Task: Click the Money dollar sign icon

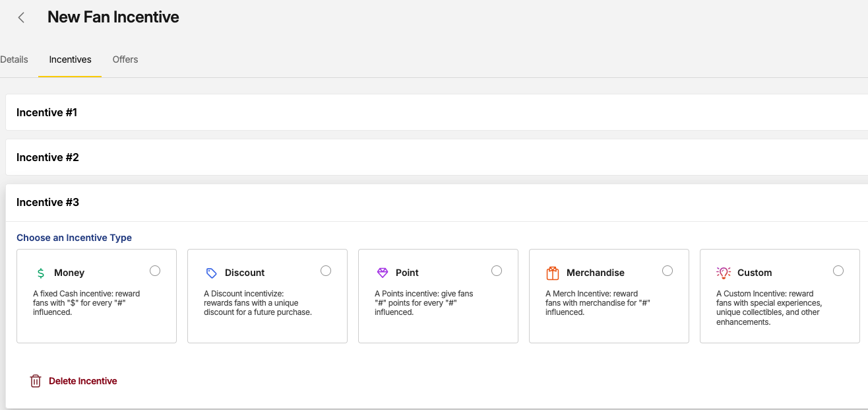Action: [x=41, y=273]
